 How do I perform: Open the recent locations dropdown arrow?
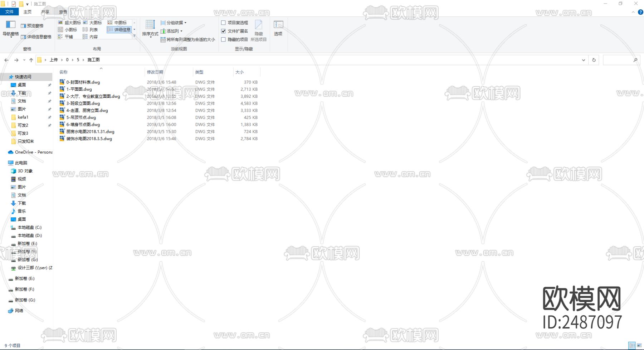24,60
